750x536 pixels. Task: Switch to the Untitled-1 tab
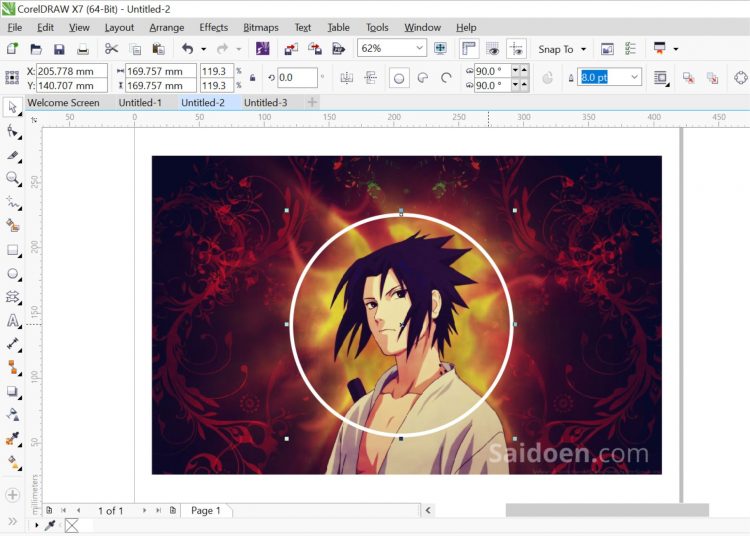click(x=140, y=102)
